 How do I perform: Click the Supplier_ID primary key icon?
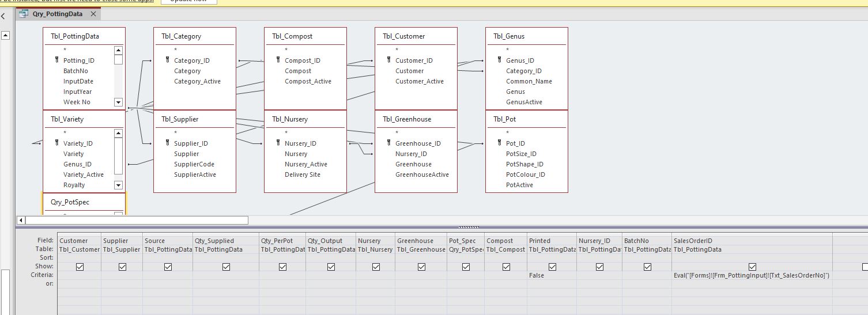coord(168,143)
